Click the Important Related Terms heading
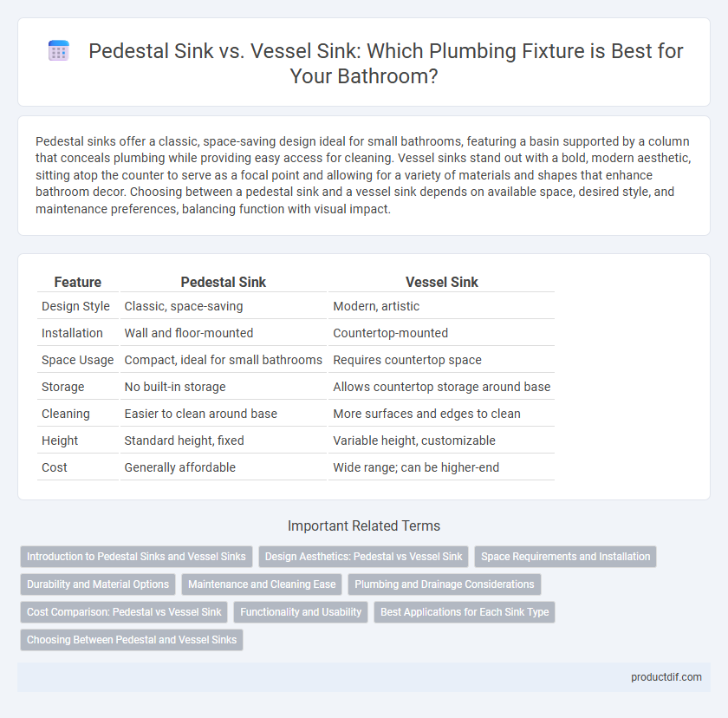The height and width of the screenshot is (718, 728). (364, 525)
